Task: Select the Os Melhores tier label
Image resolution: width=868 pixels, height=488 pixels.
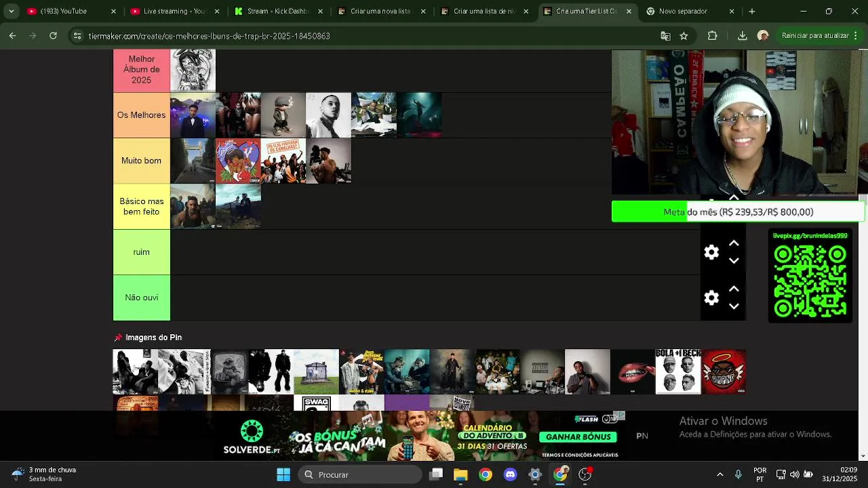Action: pyautogui.click(x=141, y=115)
